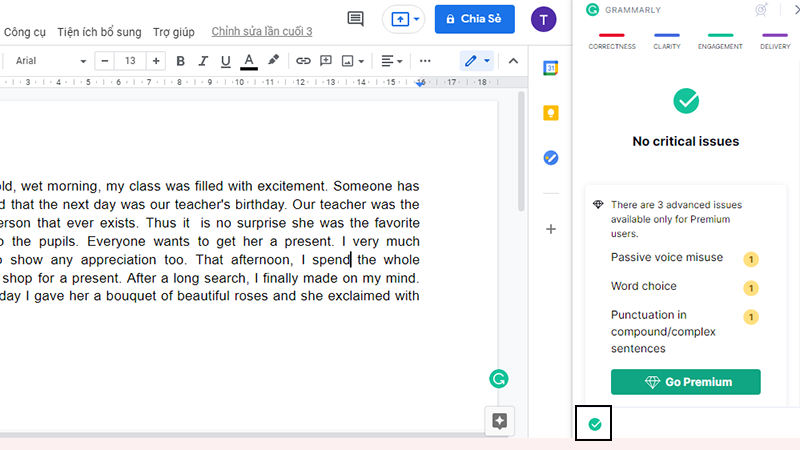Click the Punctuation in compound/complex sentences issue
Image resolution: width=800 pixels, height=450 pixels.
[663, 332]
